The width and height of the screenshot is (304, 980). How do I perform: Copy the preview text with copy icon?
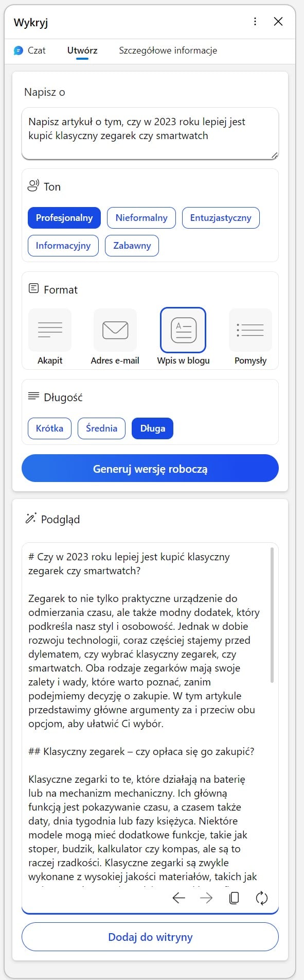click(234, 898)
